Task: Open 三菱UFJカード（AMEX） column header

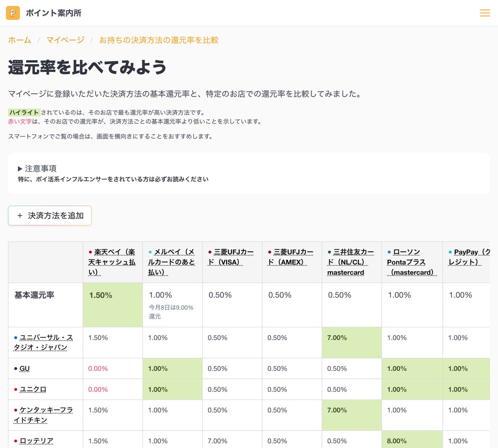Action: [x=290, y=257]
